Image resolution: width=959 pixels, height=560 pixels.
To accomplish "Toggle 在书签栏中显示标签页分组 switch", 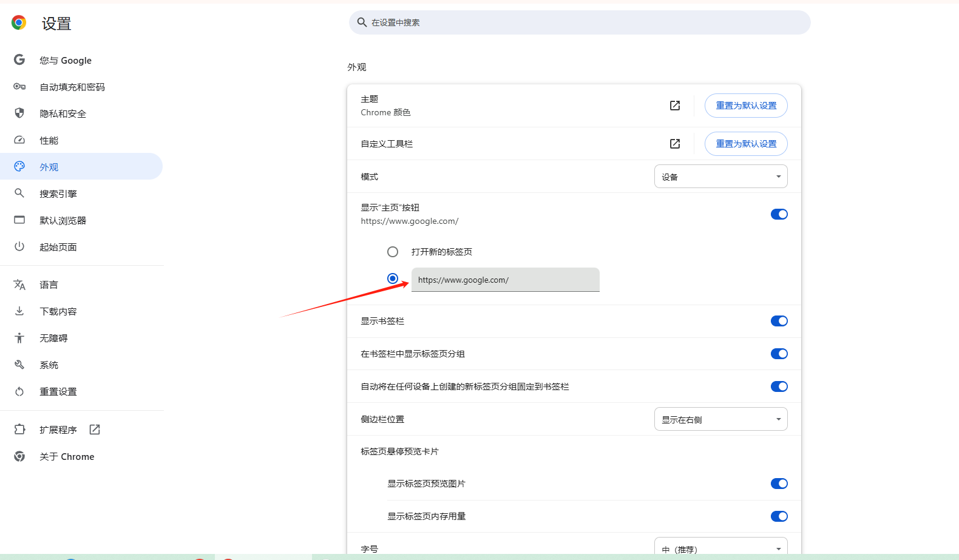I will pos(779,354).
